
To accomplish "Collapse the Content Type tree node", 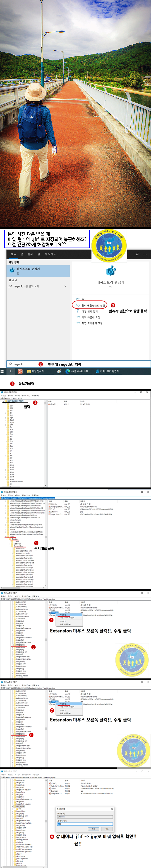I will coord(10,546).
